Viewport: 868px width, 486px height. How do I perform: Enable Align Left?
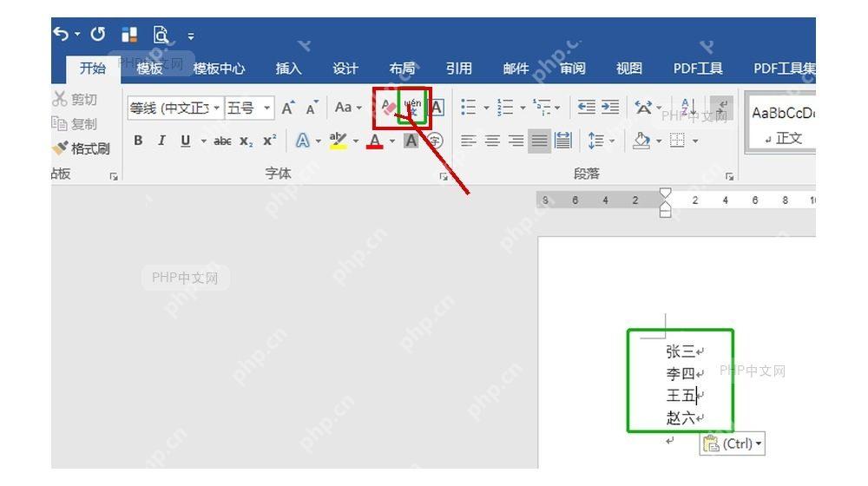click(469, 141)
